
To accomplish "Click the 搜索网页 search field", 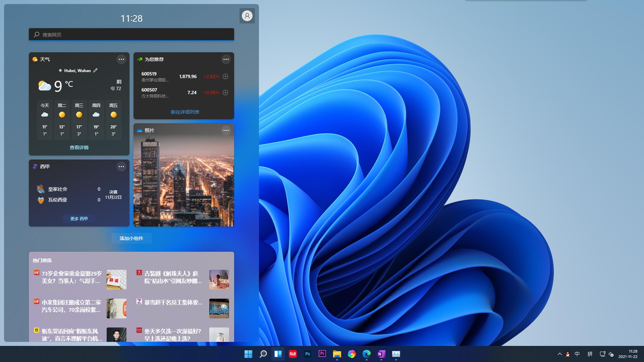I will point(131,34).
